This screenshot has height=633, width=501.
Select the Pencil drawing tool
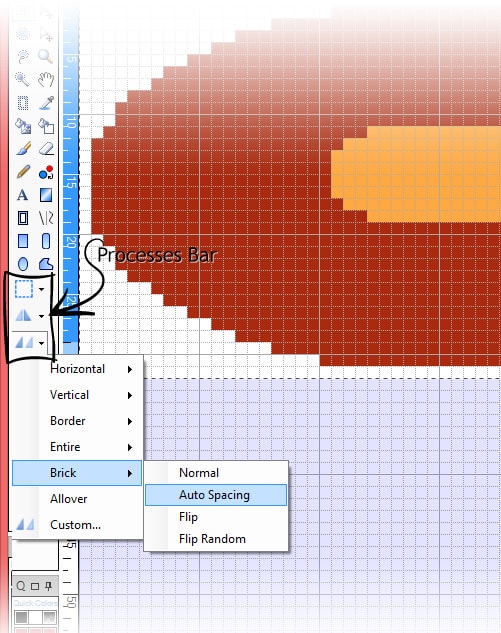23,172
